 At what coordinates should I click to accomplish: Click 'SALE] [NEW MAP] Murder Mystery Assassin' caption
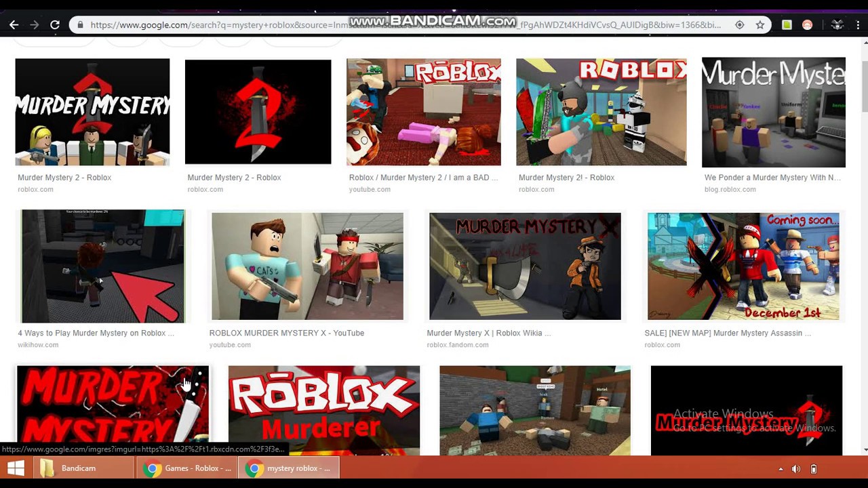point(728,333)
